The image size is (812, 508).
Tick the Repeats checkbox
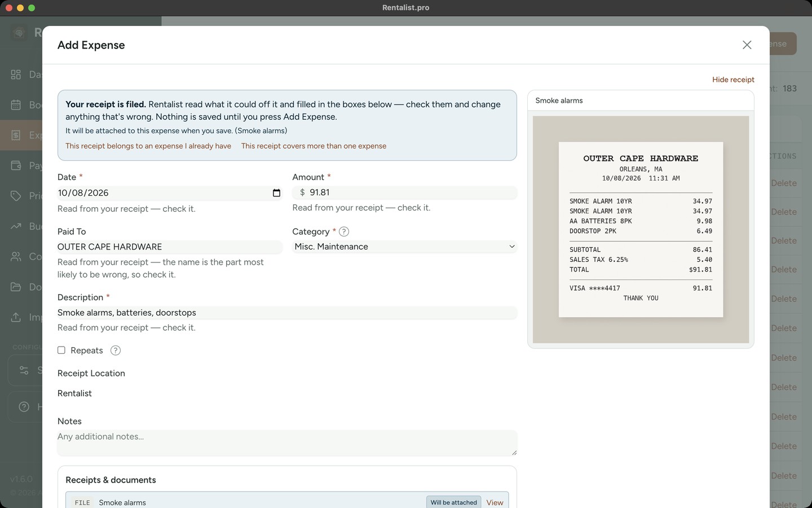[61, 351]
